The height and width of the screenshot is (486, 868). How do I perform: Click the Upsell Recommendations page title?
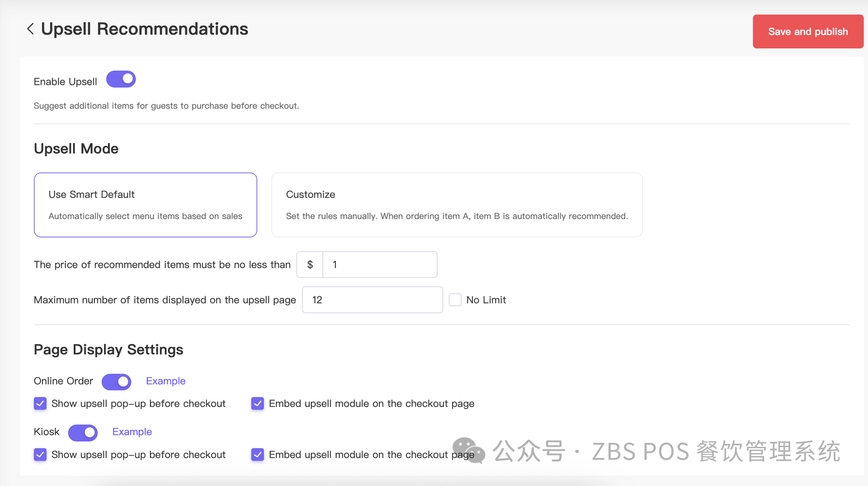point(145,29)
